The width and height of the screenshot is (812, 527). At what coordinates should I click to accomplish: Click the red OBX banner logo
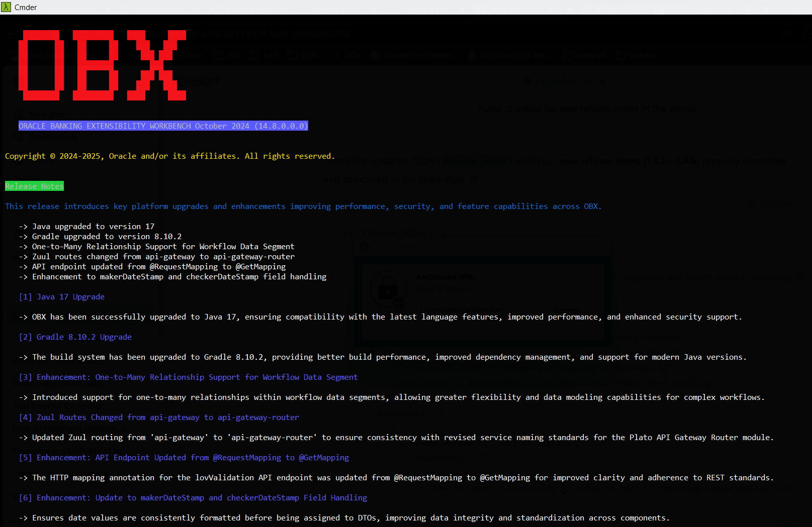(x=102, y=65)
